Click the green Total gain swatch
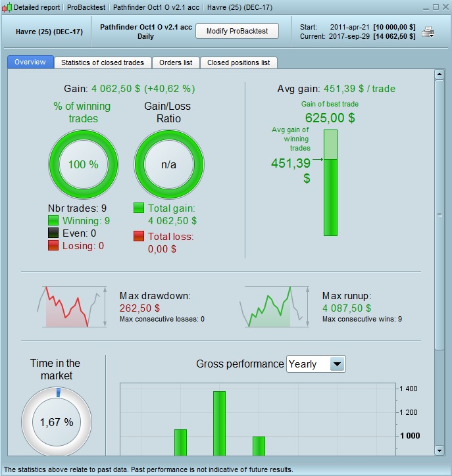The width and height of the screenshot is (452, 476). 139,208
